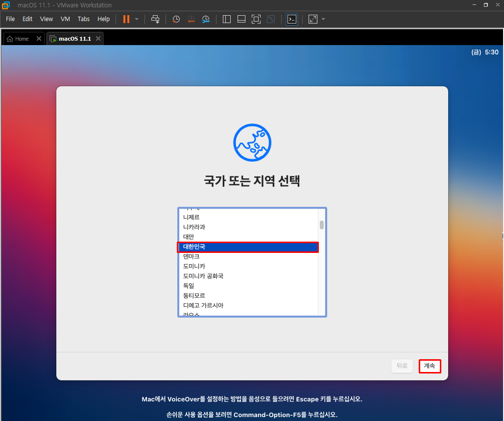Select 대만 in the country list
The width and height of the screenshot is (504, 421).
[248, 237]
